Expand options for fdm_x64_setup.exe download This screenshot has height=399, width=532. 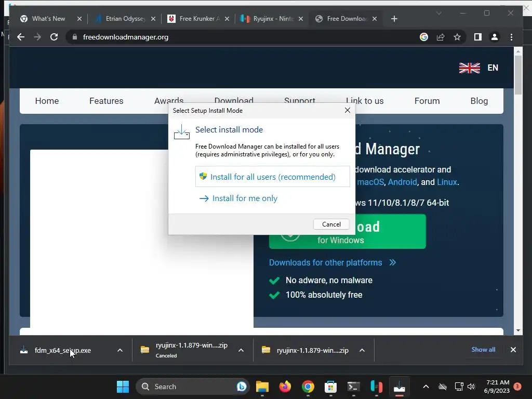(x=120, y=350)
